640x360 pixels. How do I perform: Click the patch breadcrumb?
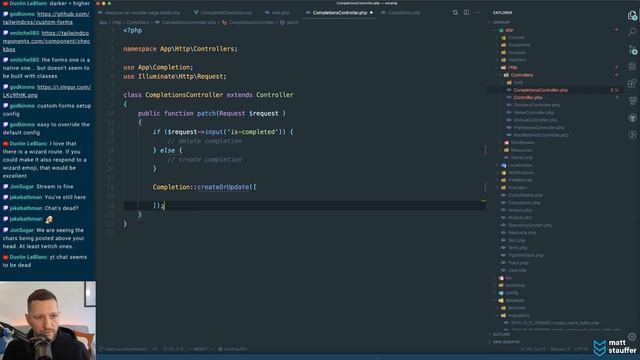(289, 22)
